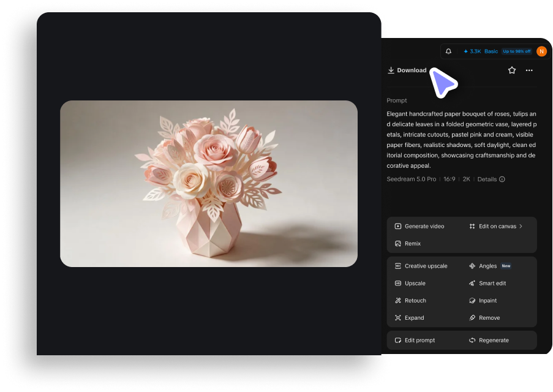
Task: Click the Details info circle icon
Action: point(502,179)
